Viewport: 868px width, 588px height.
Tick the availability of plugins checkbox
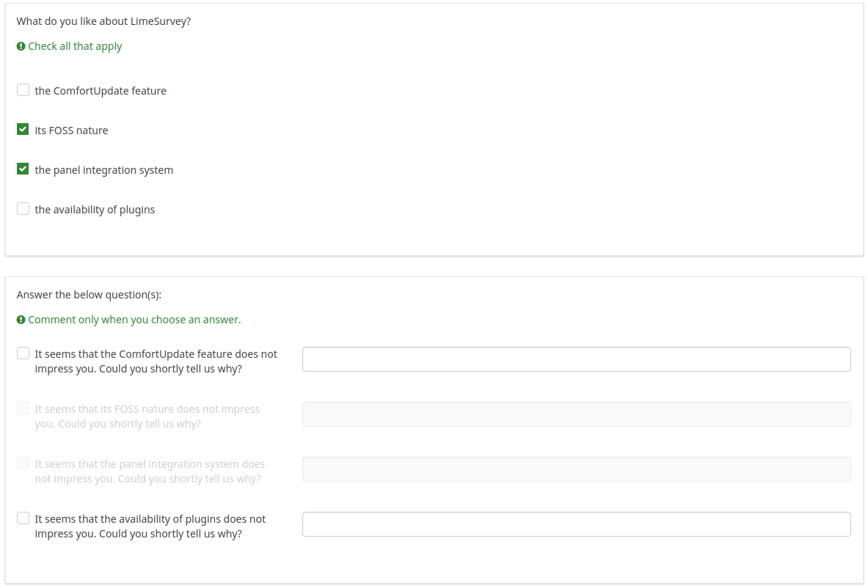coord(23,209)
